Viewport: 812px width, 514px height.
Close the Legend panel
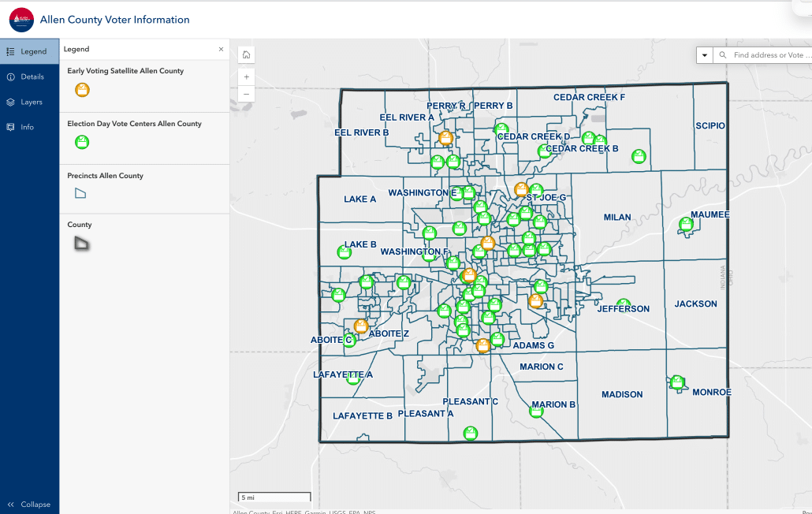coord(221,49)
